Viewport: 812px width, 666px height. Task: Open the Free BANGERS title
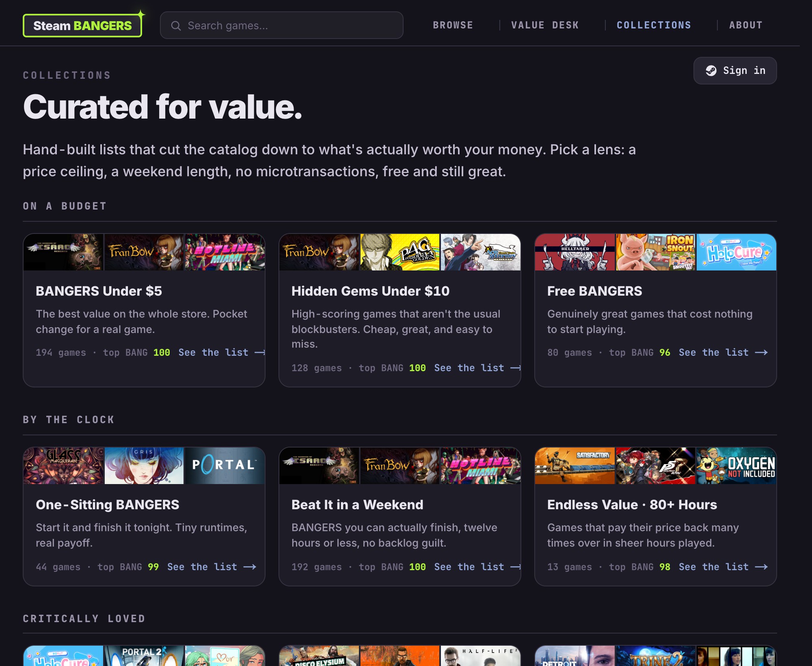coord(595,291)
